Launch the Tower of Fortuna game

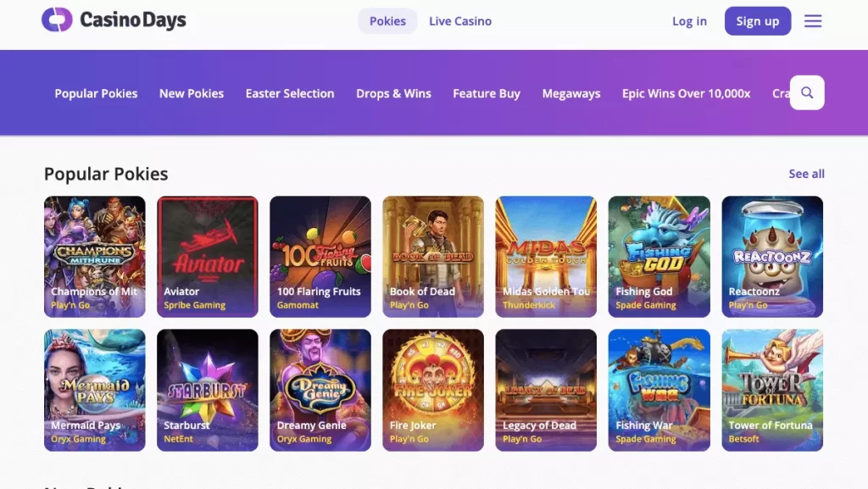pos(772,389)
